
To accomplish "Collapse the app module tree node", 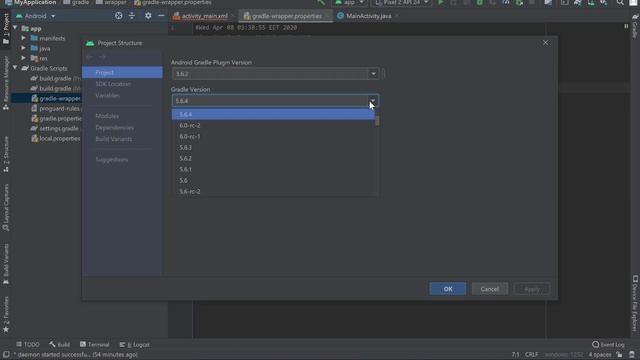I will click(x=16, y=28).
